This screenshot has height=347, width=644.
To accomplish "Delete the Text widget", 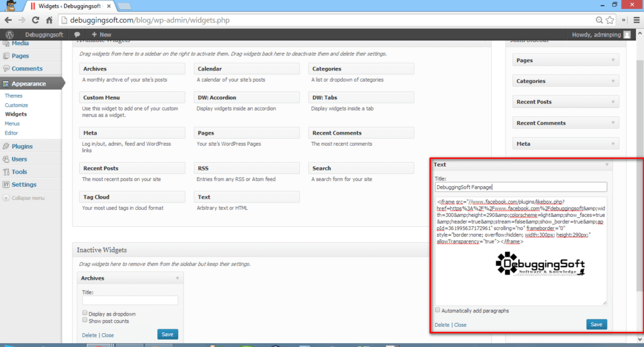I will [x=442, y=325].
